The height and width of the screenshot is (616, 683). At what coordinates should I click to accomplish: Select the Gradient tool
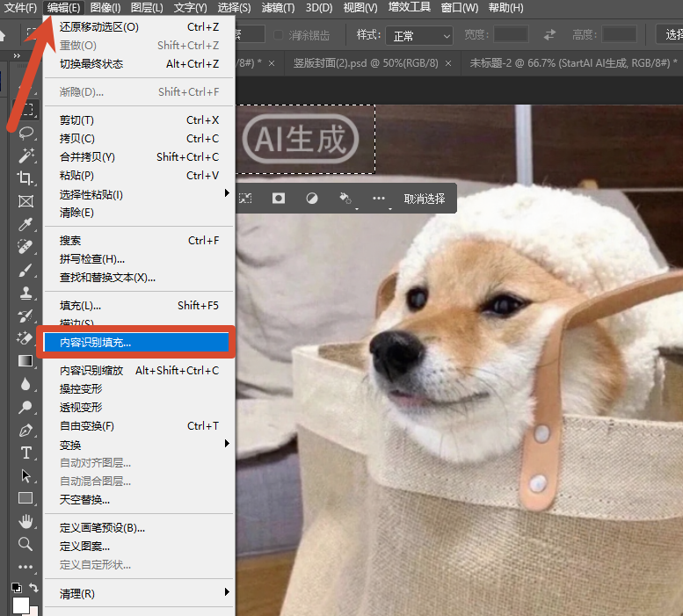pos(25,361)
